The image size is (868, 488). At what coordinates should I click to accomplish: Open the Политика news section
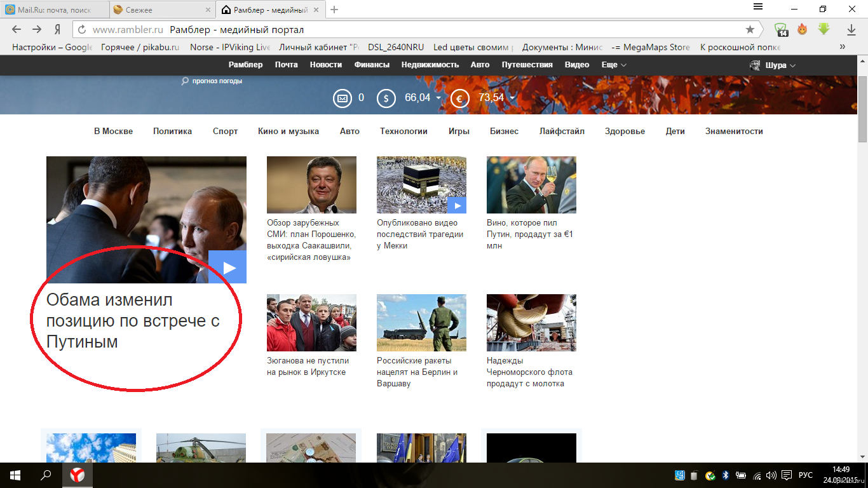(x=172, y=132)
